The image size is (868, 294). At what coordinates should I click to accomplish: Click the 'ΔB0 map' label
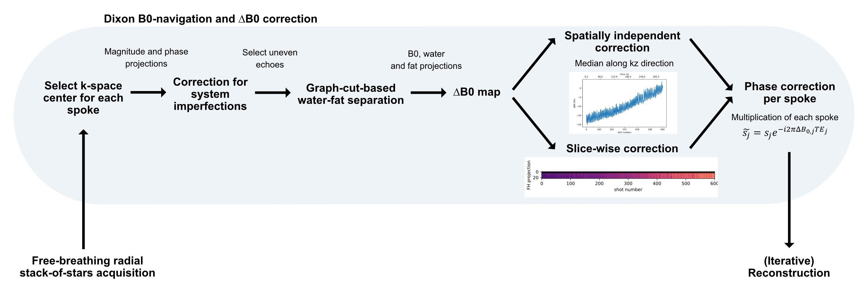[477, 92]
